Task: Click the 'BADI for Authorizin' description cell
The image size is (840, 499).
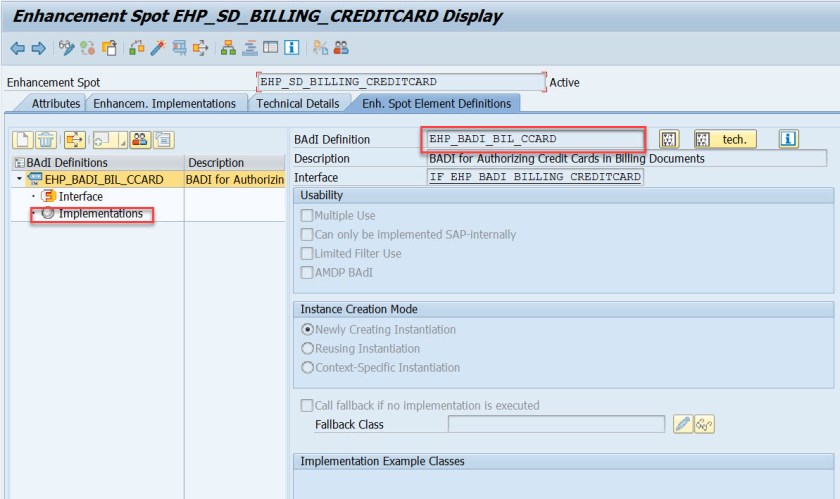Action: coord(235,180)
